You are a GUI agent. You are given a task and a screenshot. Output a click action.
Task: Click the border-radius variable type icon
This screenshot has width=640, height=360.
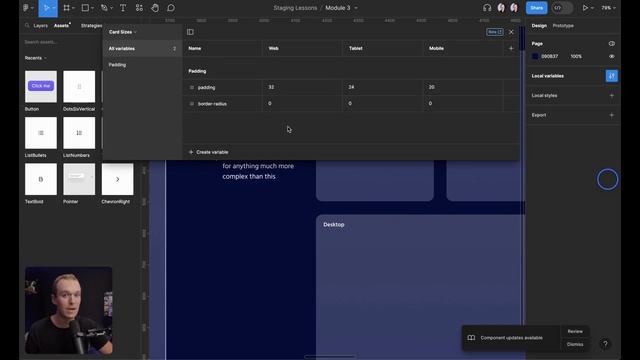[192, 104]
